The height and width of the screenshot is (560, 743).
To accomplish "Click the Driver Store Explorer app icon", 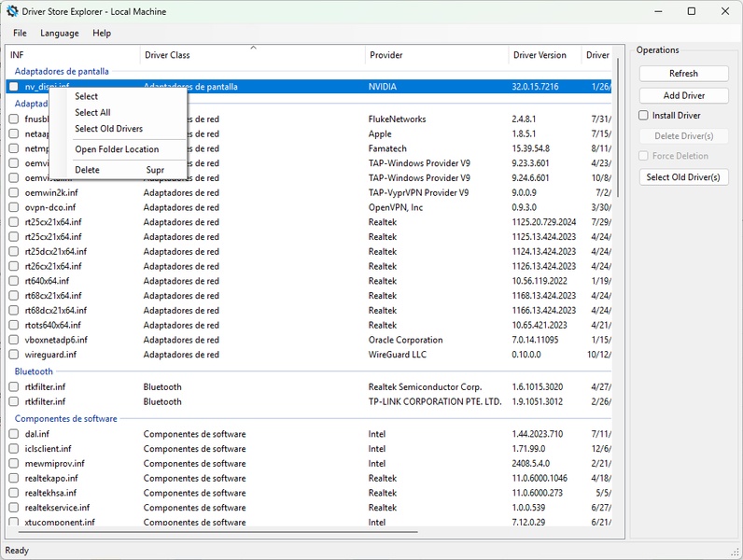I will (x=12, y=11).
